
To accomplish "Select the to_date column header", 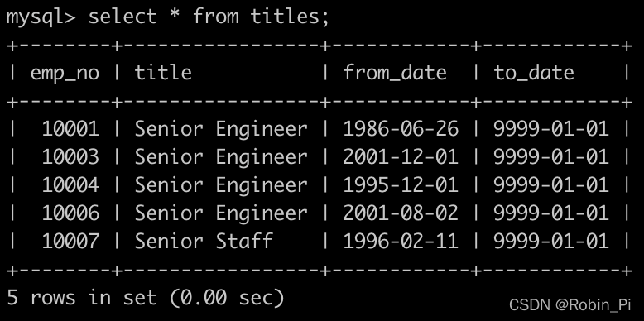I will [x=534, y=73].
